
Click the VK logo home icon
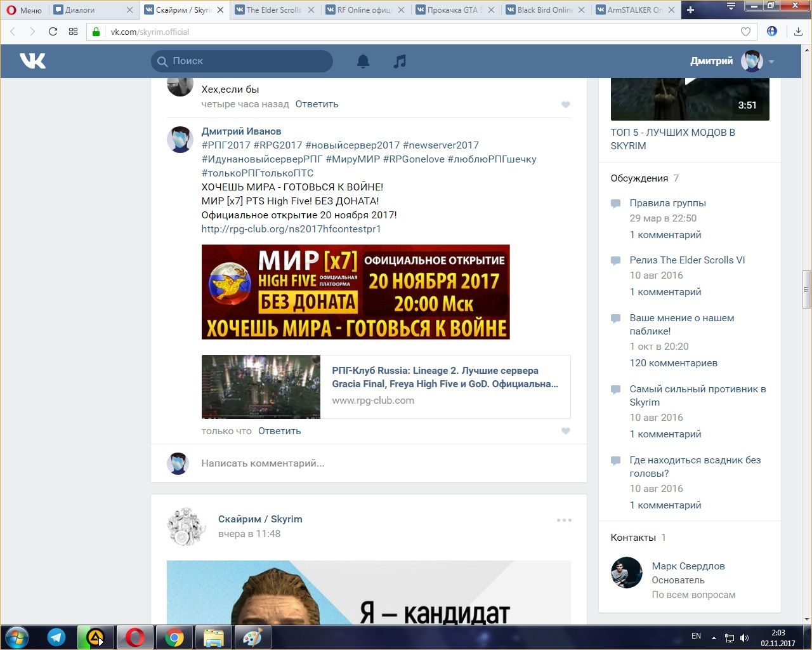coord(33,61)
